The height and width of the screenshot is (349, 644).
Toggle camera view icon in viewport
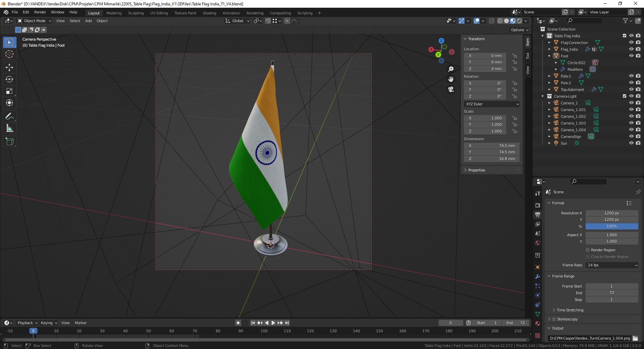click(x=451, y=89)
